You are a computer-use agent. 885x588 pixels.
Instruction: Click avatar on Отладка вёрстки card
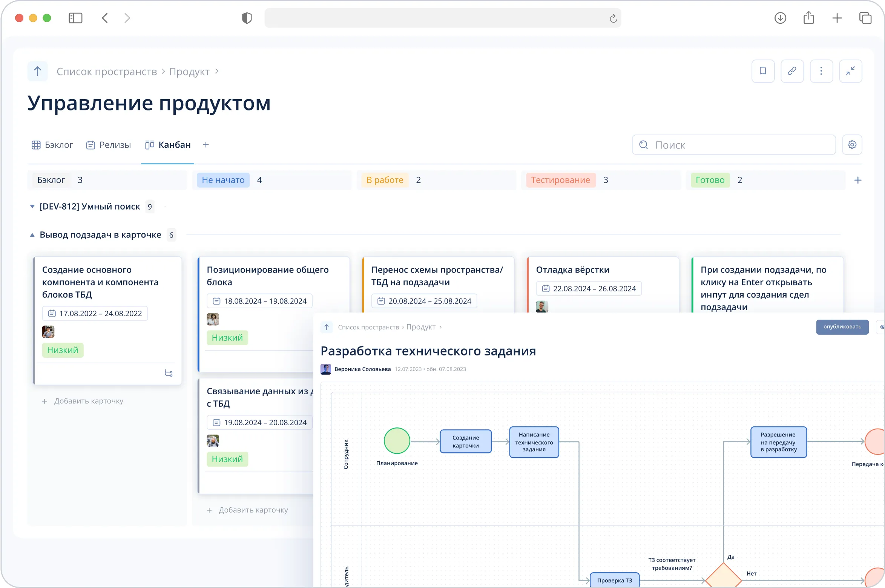(x=542, y=306)
